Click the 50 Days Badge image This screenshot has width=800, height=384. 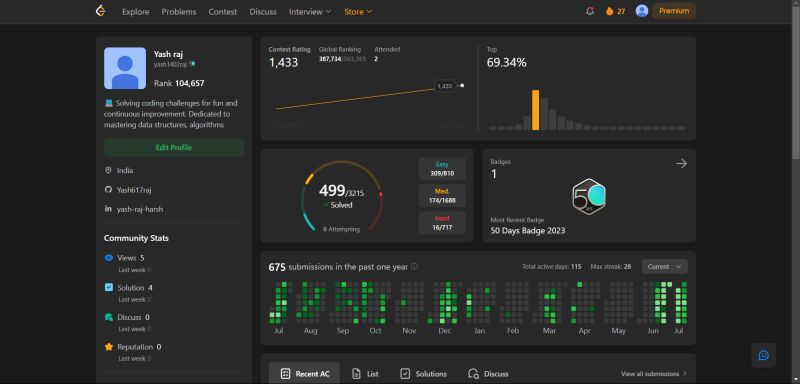pos(589,197)
